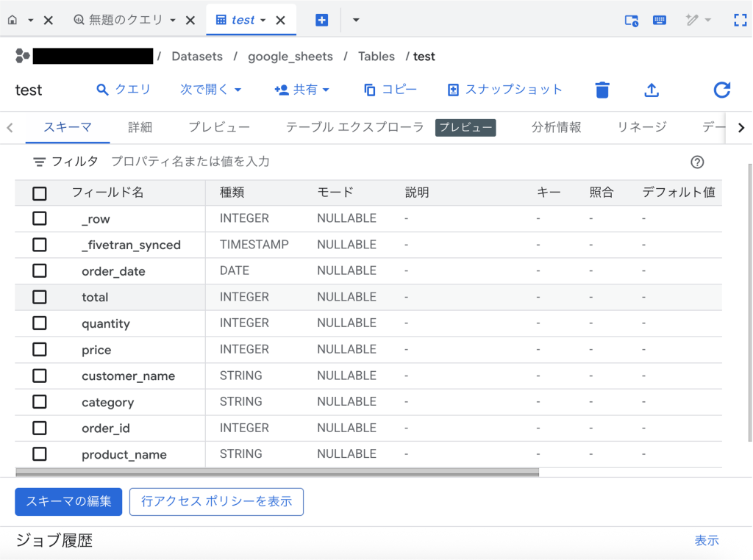Open keyboard shortcuts icon in header

click(659, 20)
